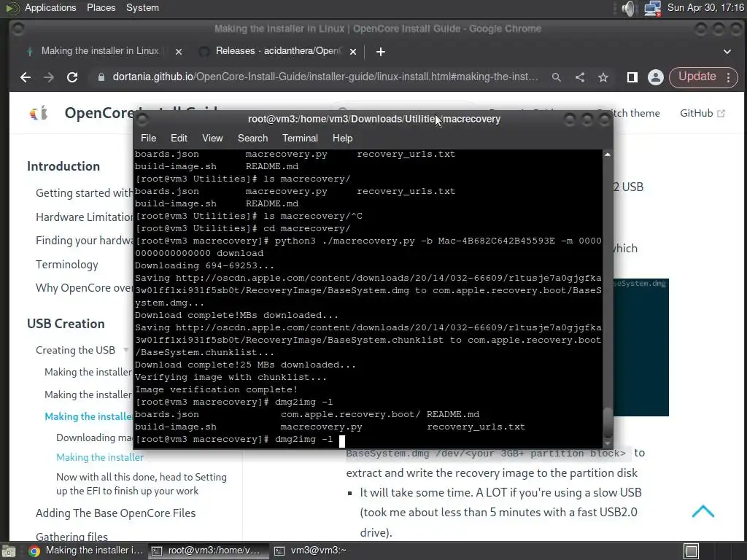Viewport: 747px width, 560px height.
Task: Toggle Chrome side panel icon
Action: click(x=632, y=77)
